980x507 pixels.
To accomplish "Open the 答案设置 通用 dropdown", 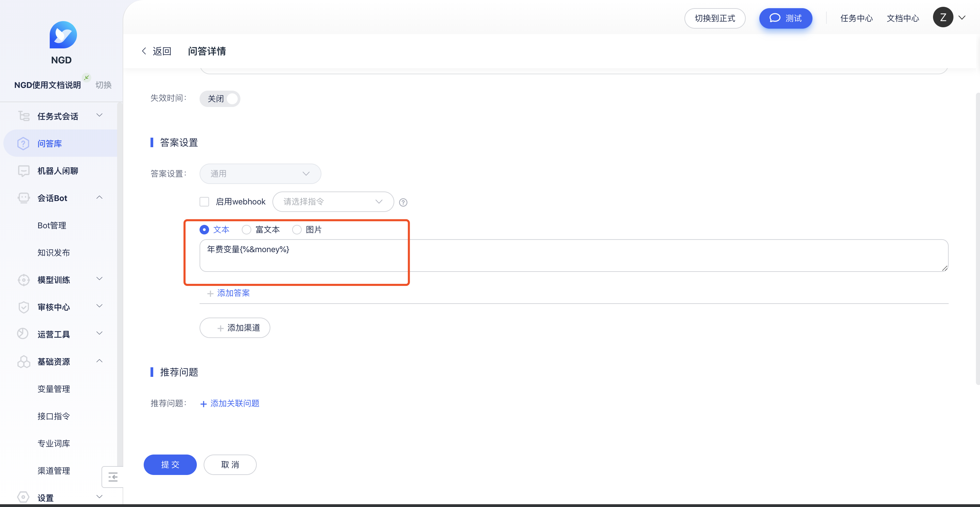I will point(260,174).
